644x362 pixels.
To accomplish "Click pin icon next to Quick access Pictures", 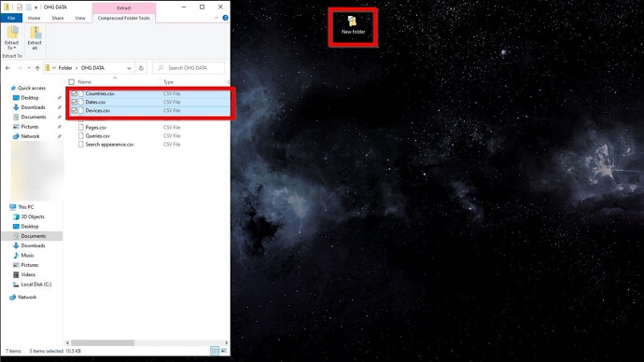I will pyautogui.click(x=59, y=127).
